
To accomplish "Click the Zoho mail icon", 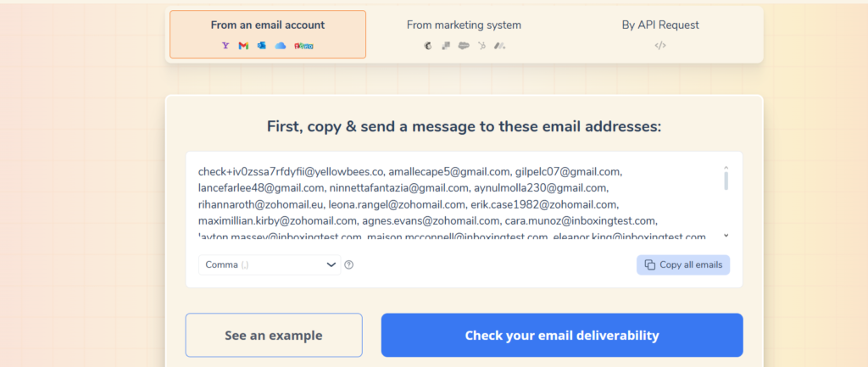I will coord(304,46).
